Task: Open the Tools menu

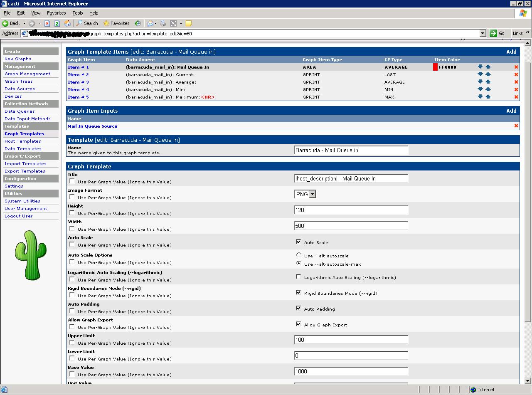Action: click(78, 13)
